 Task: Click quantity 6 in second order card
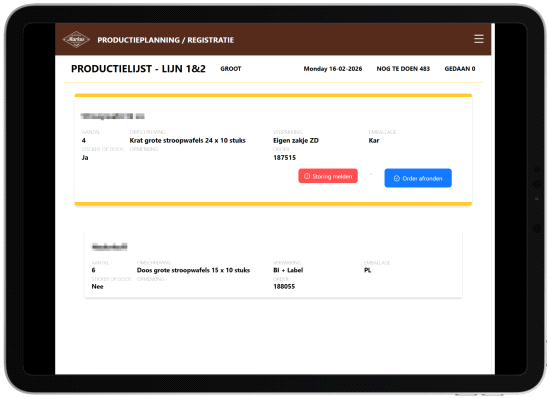click(x=93, y=270)
